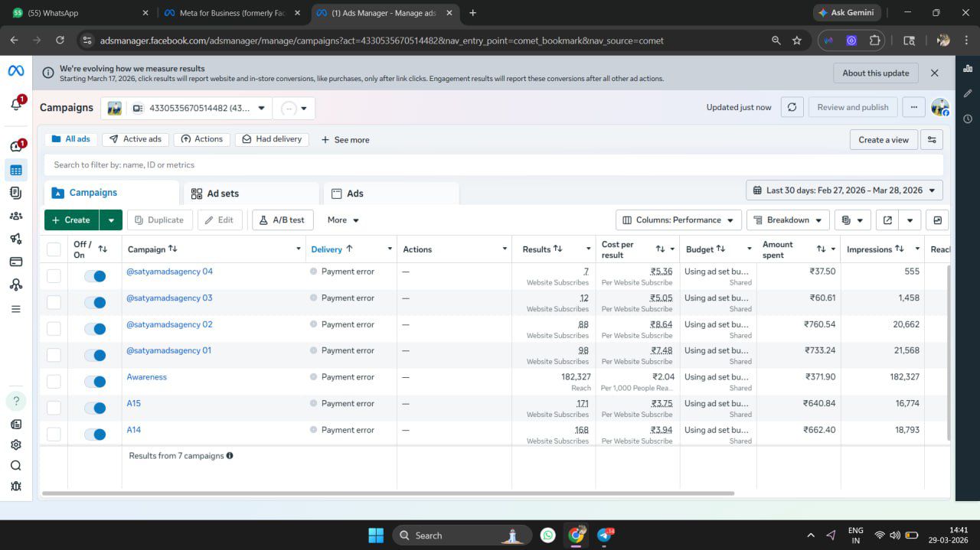
Task: Click the notifications bell icon
Action: tap(16, 105)
